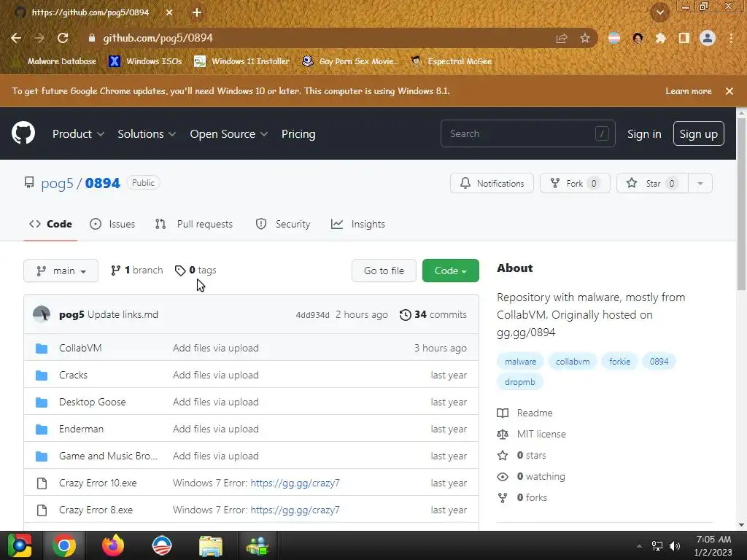Viewport: 747px width, 560px height.
Task: Click the Notifications bell button
Action: tap(492, 183)
